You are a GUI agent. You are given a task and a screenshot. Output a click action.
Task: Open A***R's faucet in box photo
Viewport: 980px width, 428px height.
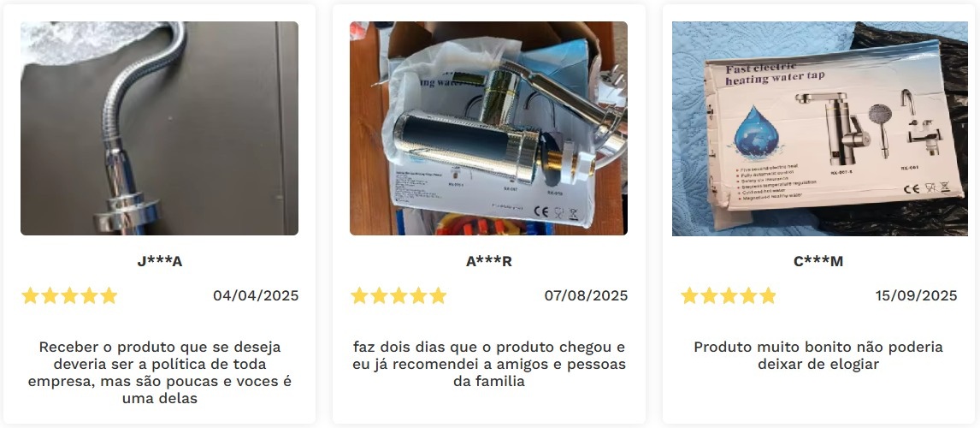point(488,128)
